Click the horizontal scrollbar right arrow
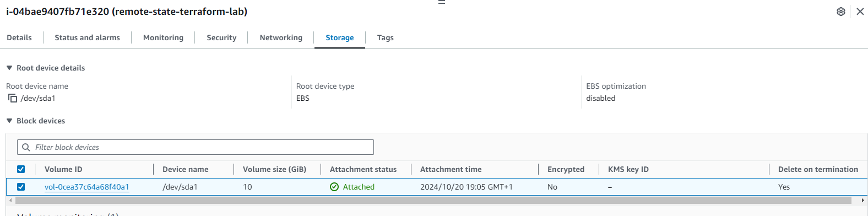Viewport: 868px width, 216px height. tap(862, 201)
